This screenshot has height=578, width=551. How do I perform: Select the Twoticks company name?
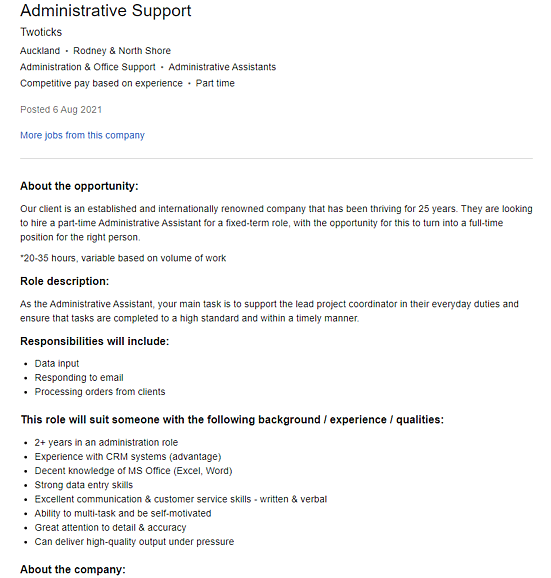(41, 32)
